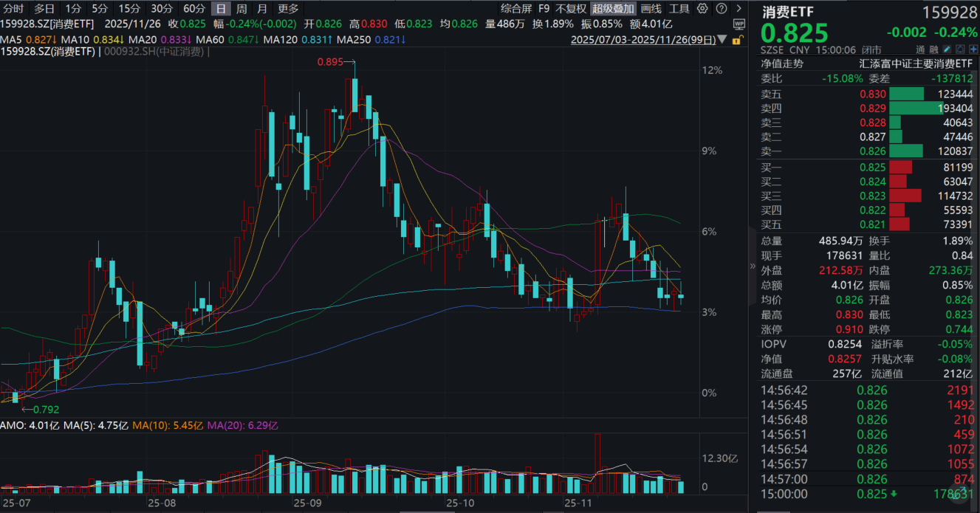Click the 净值走势 link

[781, 63]
